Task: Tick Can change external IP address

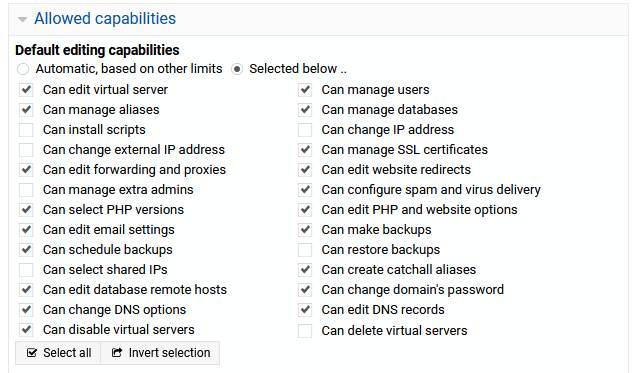Action: pos(26,150)
